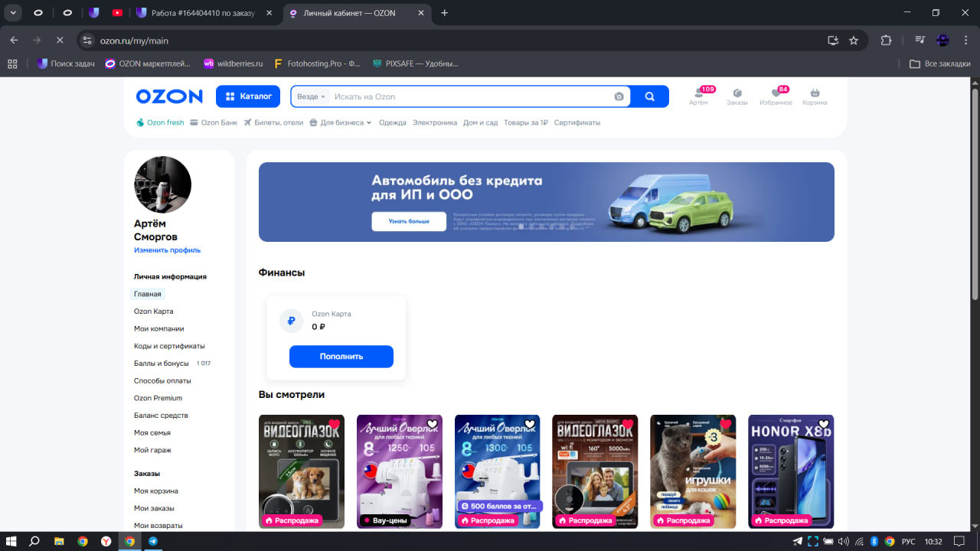
Task: Toggle favorite heart on family-photo Видеоглазок card
Action: coord(628,424)
